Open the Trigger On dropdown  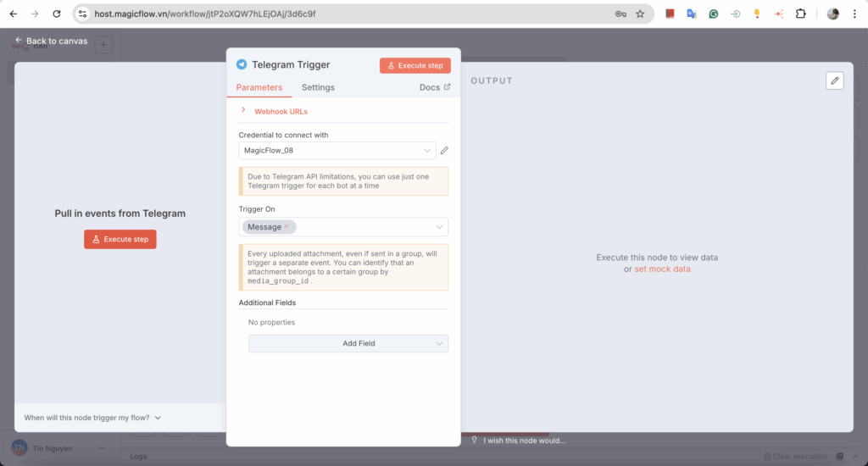438,227
